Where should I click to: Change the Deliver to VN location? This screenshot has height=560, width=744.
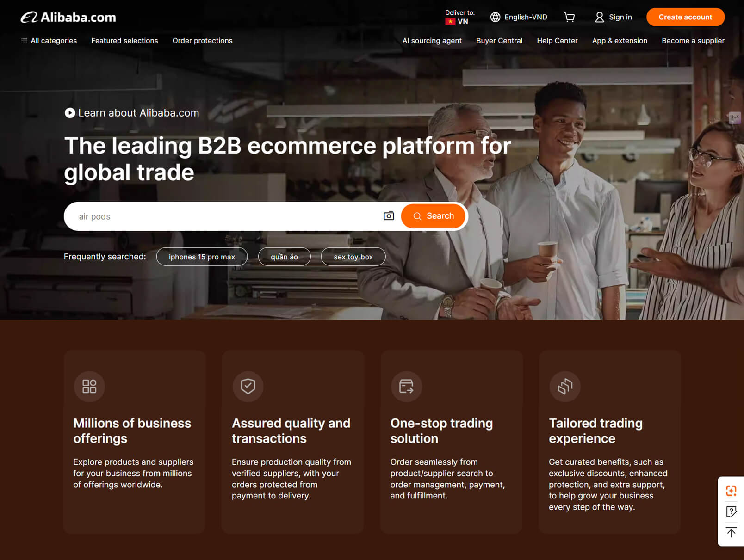459,18
